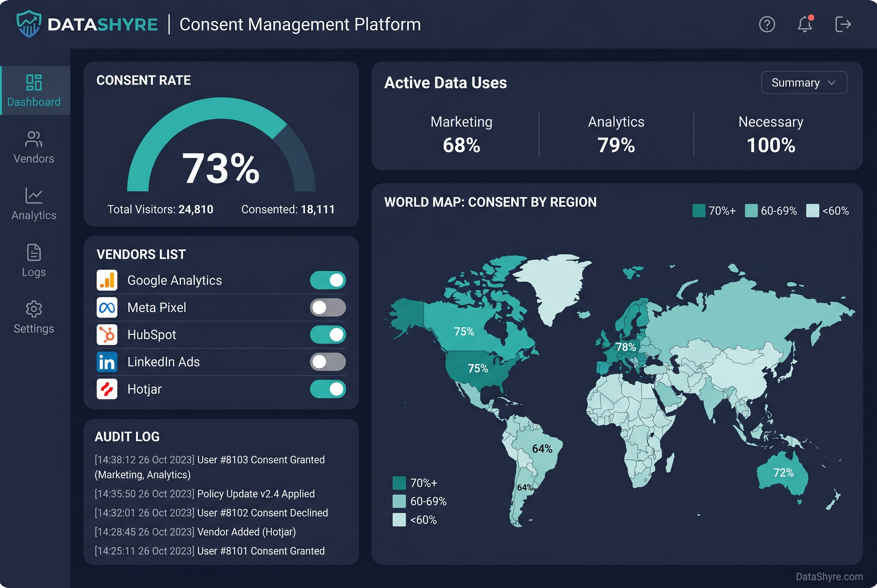Click the LinkedIn Ads vendor name

pos(163,362)
